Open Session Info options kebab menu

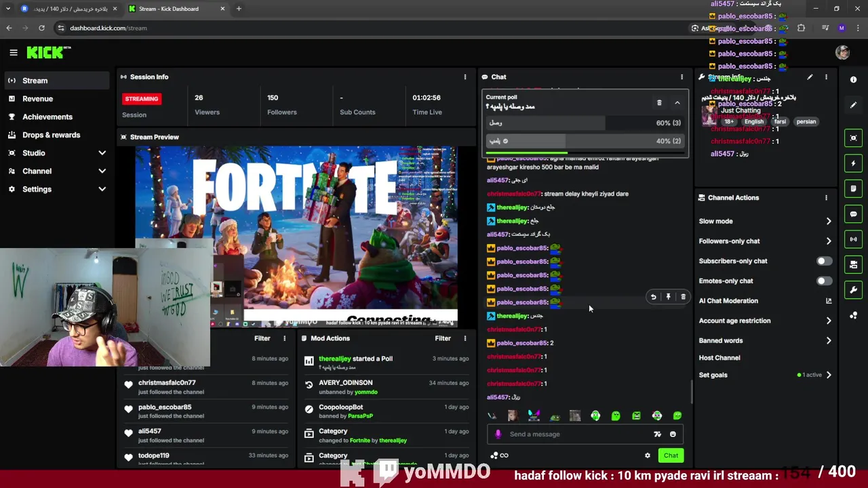[x=465, y=77]
